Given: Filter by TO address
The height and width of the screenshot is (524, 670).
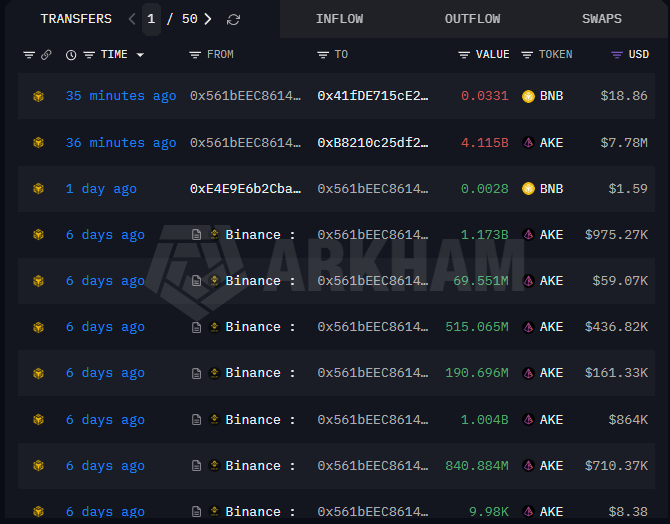Looking at the screenshot, I should 323,55.
